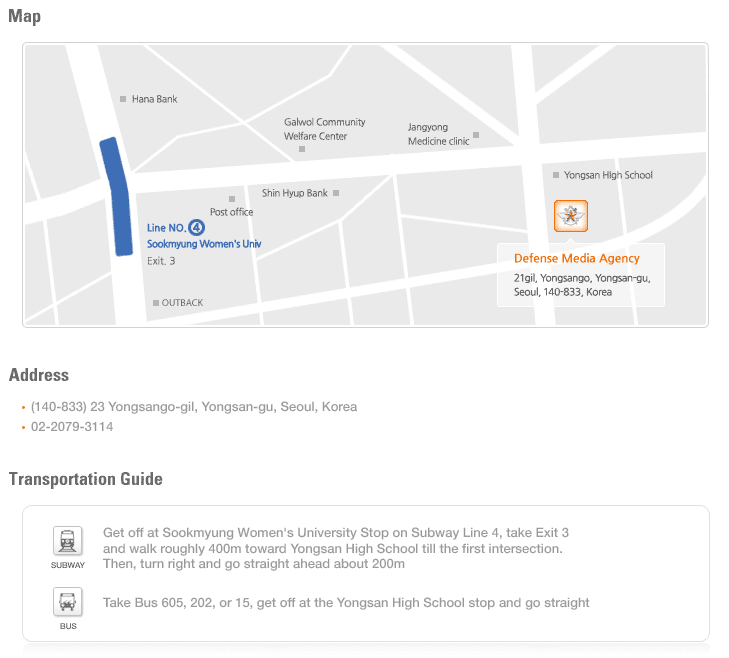Screen dimensions: 729x658
Task: Click the Yongsango-gil street address line
Action: coord(194,406)
